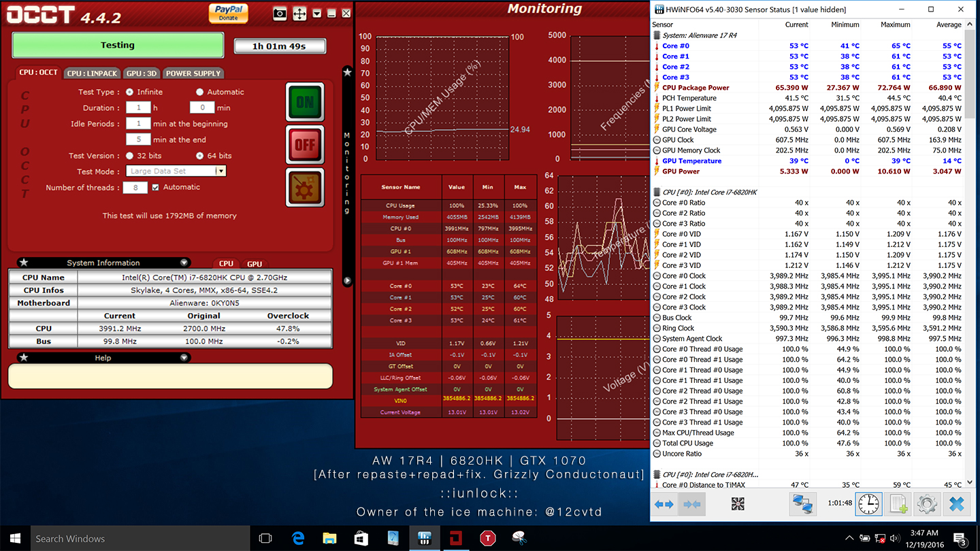
Task: Open File Explorer from taskbar
Action: click(329, 538)
